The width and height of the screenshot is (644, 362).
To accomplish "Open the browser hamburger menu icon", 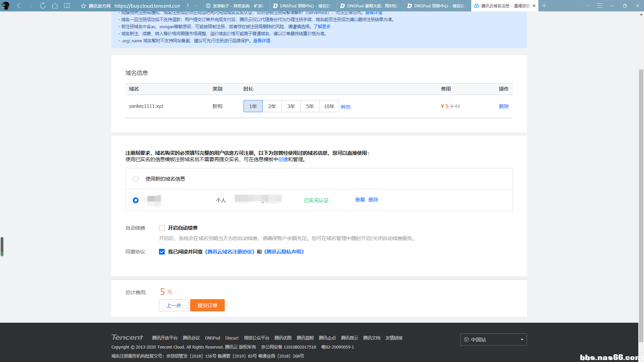I will click(x=600, y=6).
